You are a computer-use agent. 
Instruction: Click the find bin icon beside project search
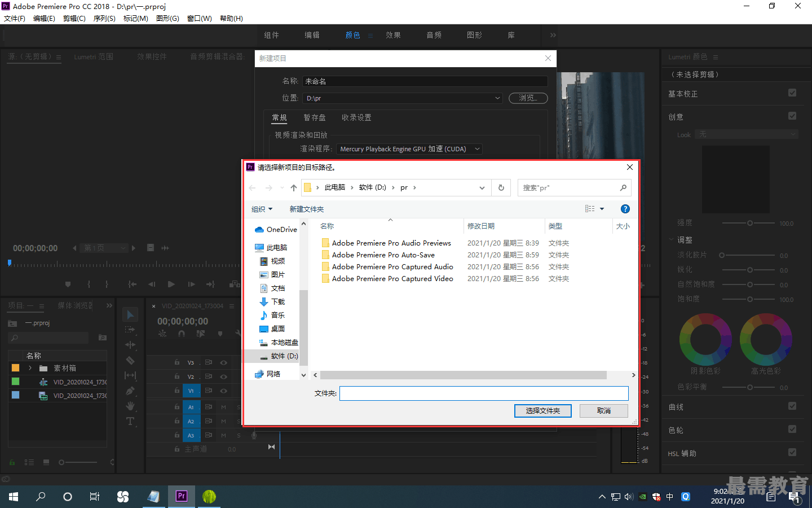(103, 338)
